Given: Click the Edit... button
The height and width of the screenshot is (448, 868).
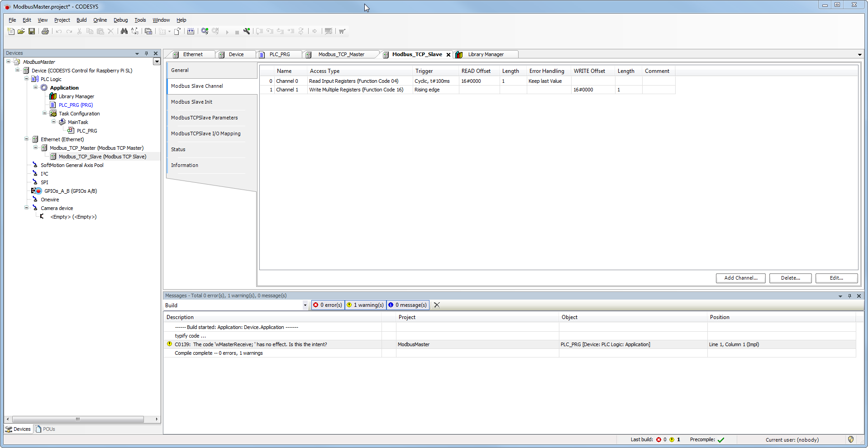Looking at the screenshot, I should pyautogui.click(x=836, y=278).
